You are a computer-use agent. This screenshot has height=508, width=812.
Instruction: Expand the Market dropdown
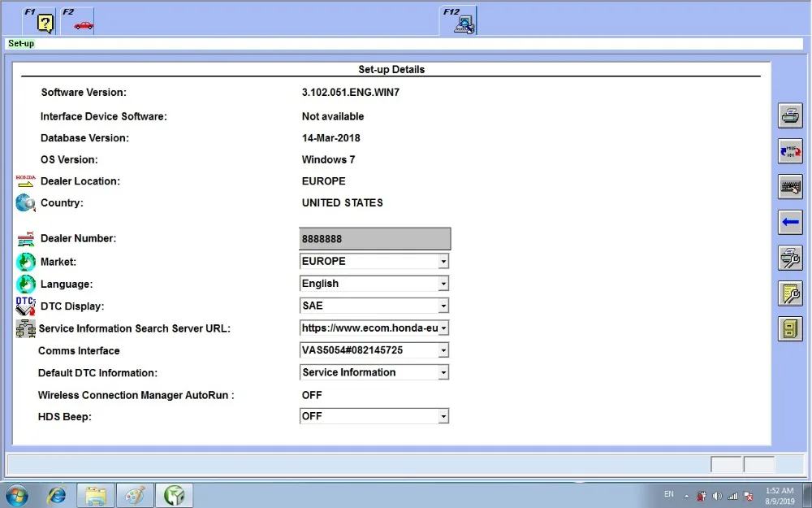pos(443,261)
